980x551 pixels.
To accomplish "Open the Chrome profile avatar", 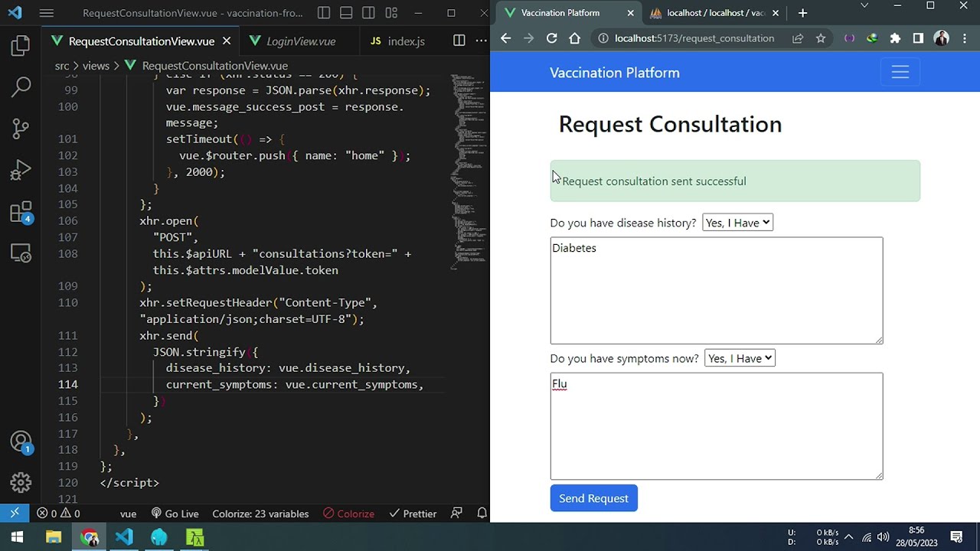I will pos(941,38).
